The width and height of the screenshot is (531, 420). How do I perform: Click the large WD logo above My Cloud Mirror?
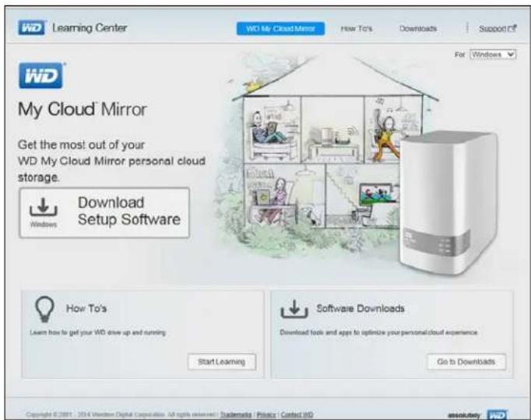click(x=41, y=75)
